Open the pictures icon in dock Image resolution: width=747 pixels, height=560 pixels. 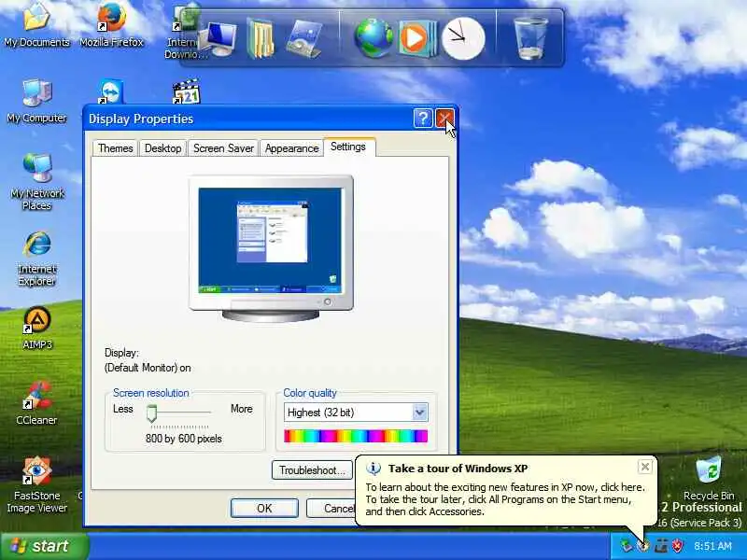[x=304, y=39]
